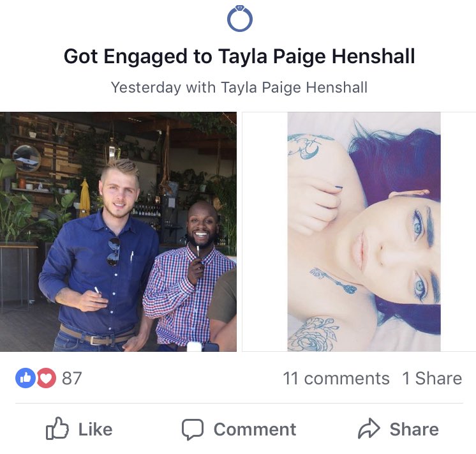Click the blue like reaction badge
Viewport: 476px width, 454px height.
pyautogui.click(x=26, y=378)
